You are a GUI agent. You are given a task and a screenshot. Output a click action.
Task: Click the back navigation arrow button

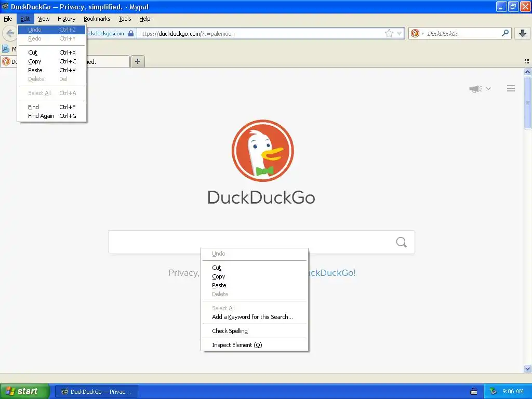coord(9,33)
